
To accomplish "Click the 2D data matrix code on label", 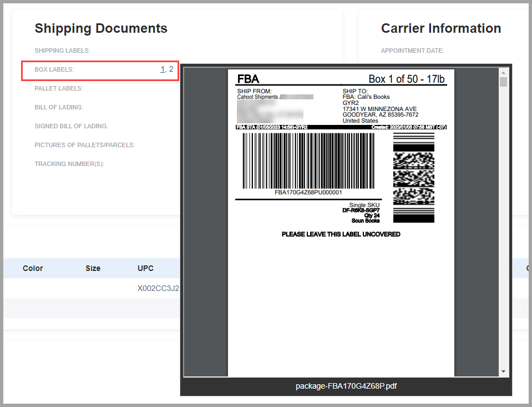I will click(414, 178).
